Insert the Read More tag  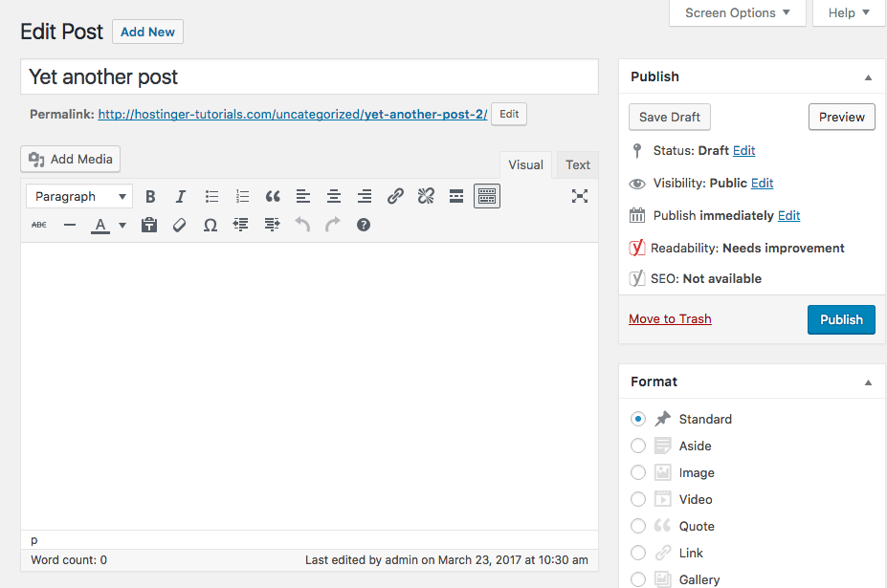click(456, 196)
